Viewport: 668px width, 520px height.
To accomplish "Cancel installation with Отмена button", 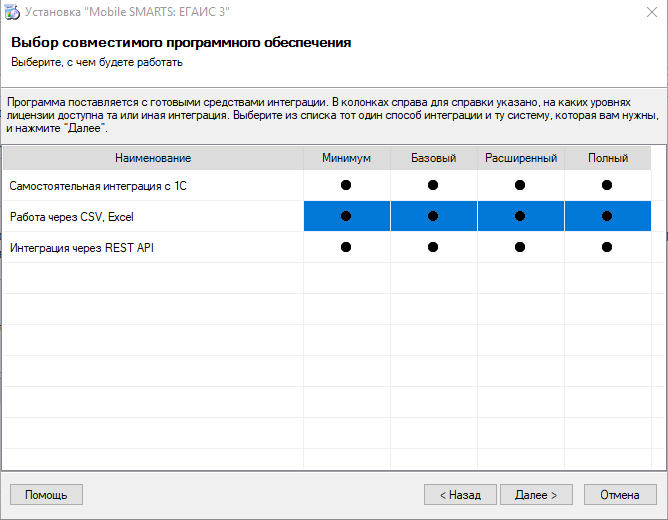I will point(620,495).
